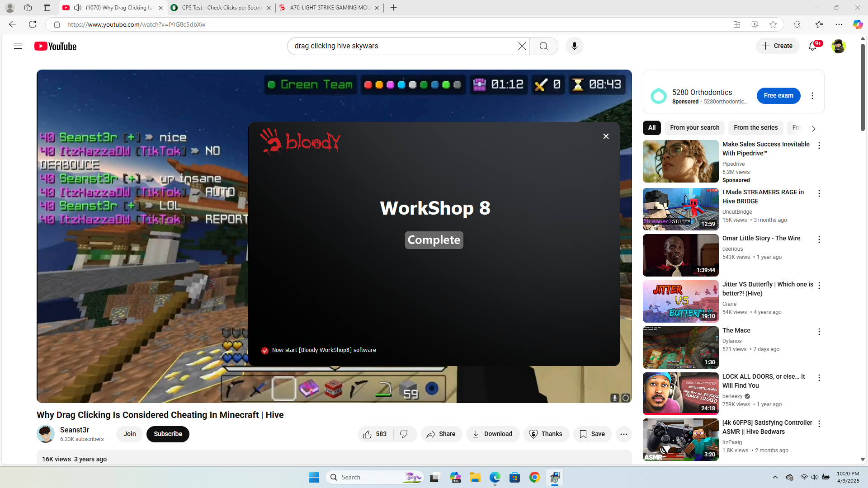Mute the YouTube tab audio
Screen dimensions: 868x488
78,8
